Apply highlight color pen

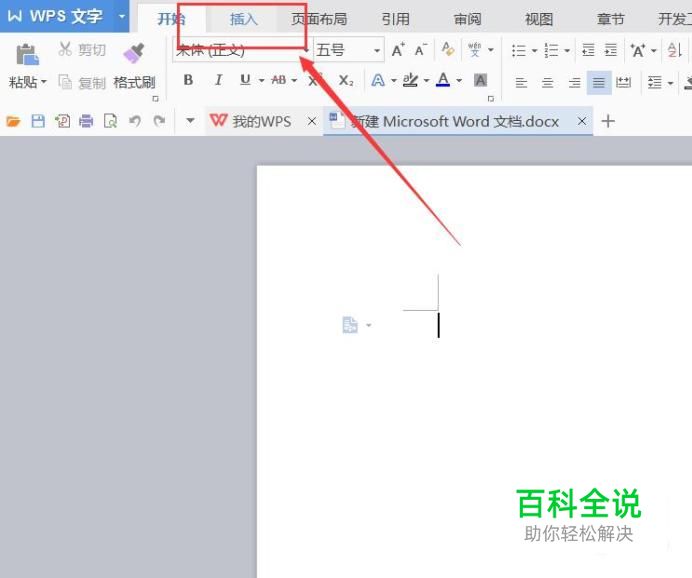[410, 80]
